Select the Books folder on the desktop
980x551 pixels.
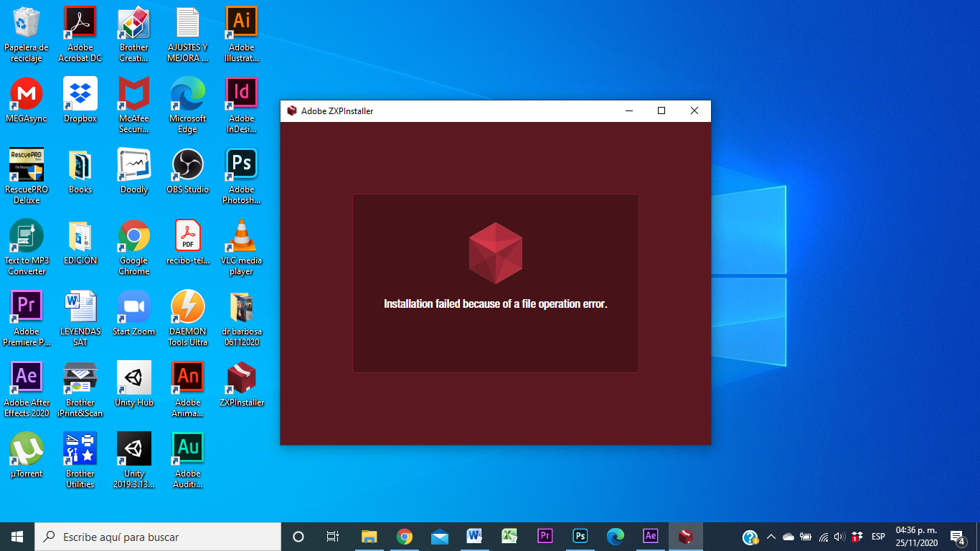coord(80,171)
